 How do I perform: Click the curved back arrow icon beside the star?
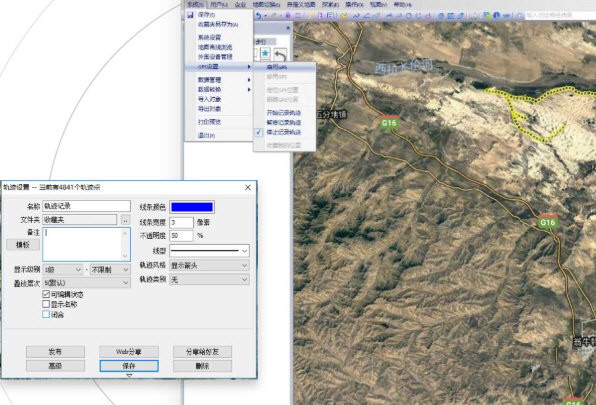tap(280, 55)
